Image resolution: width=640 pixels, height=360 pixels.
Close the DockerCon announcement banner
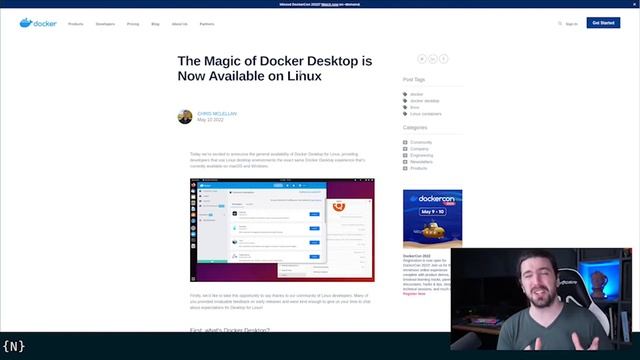click(x=635, y=4)
